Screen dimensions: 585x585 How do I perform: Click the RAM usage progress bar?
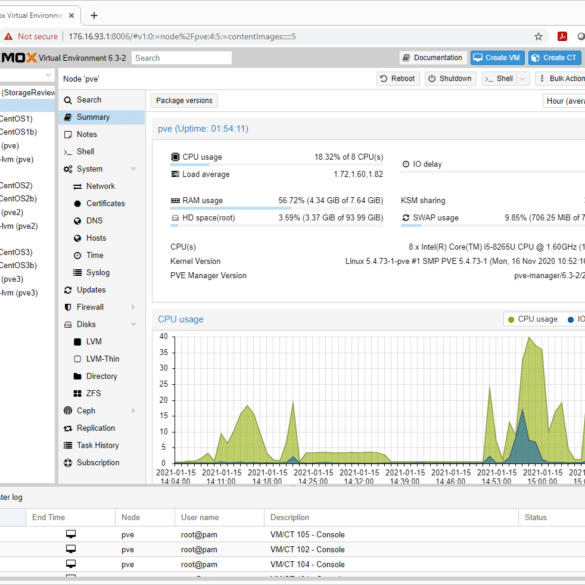point(277,208)
